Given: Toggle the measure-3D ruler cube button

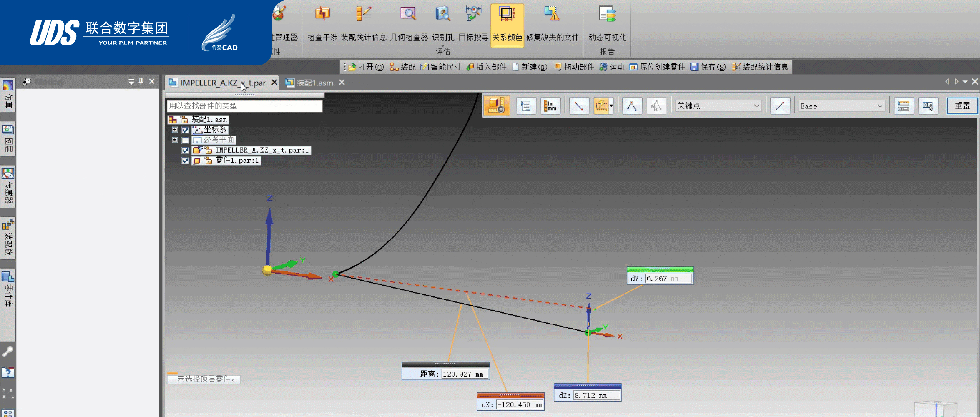Looking at the screenshot, I should coord(497,106).
